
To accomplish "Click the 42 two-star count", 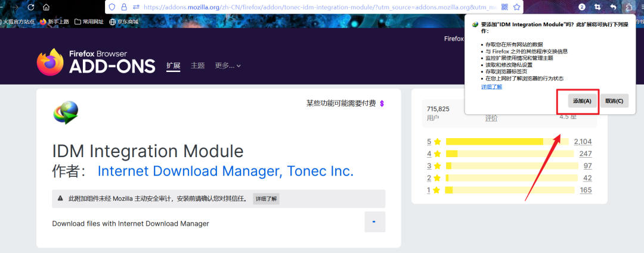I will (588, 178).
